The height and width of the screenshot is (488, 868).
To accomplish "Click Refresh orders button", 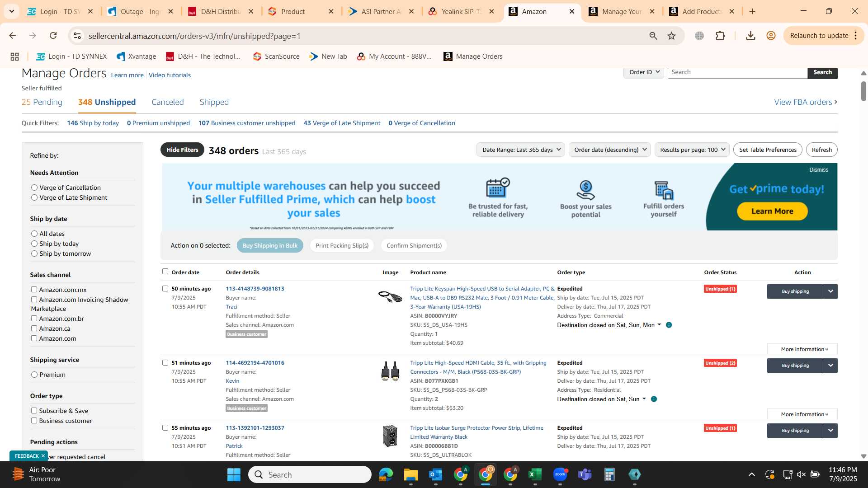I will click(x=821, y=150).
